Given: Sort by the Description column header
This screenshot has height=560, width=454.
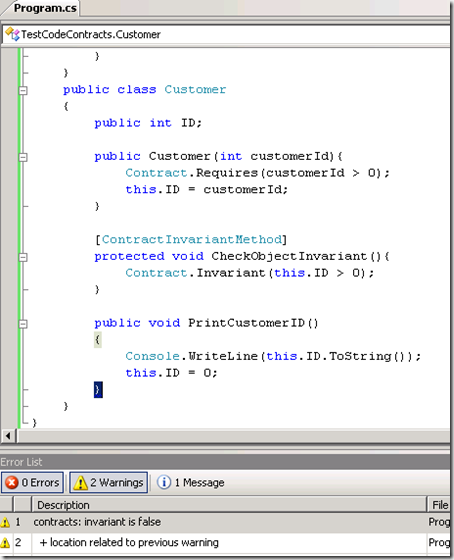Looking at the screenshot, I should pyautogui.click(x=229, y=505).
